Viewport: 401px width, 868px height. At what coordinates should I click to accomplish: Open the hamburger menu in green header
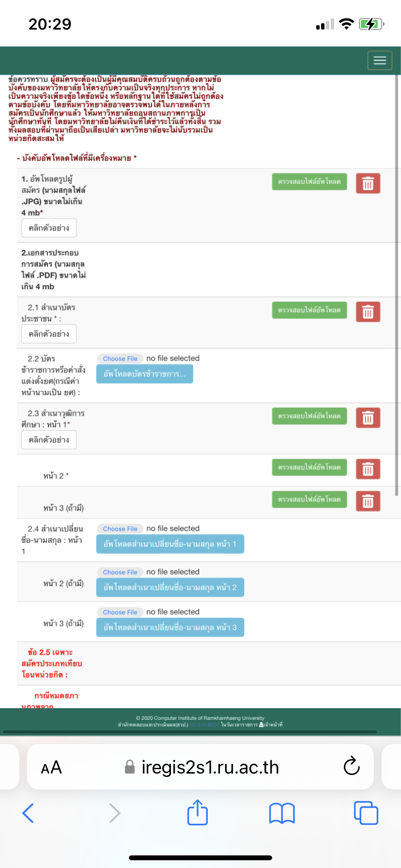(x=380, y=61)
